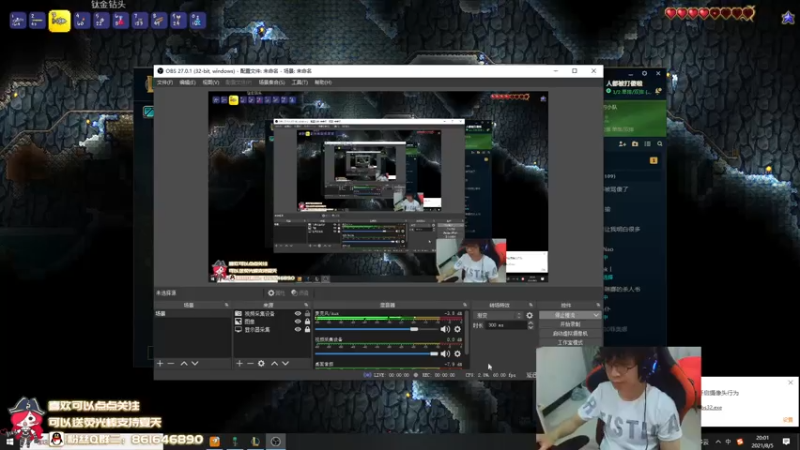Click the add-friend icon in the chat panel
The image size is (800, 450).
[622, 144]
